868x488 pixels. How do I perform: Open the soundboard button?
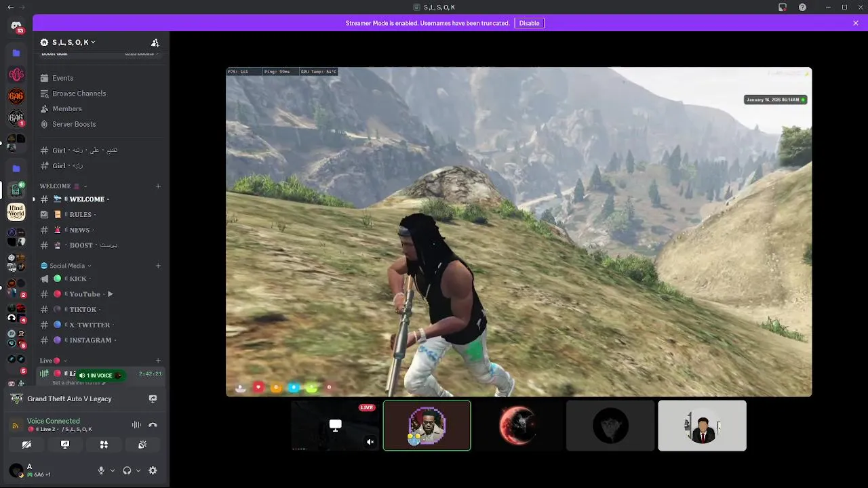click(142, 445)
